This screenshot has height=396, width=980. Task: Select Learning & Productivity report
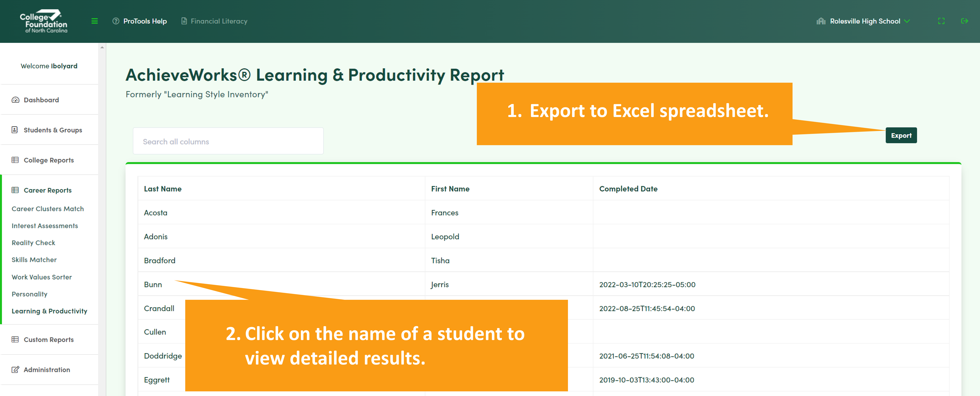click(x=49, y=311)
